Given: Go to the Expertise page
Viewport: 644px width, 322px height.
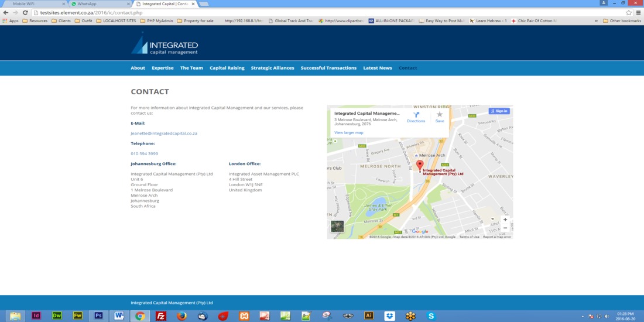Looking at the screenshot, I should click(x=163, y=68).
